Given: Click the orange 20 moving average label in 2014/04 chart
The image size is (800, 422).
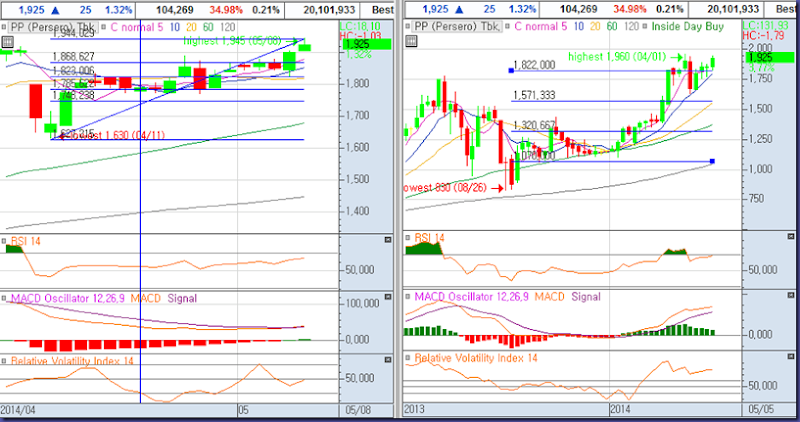Looking at the screenshot, I should [191, 27].
